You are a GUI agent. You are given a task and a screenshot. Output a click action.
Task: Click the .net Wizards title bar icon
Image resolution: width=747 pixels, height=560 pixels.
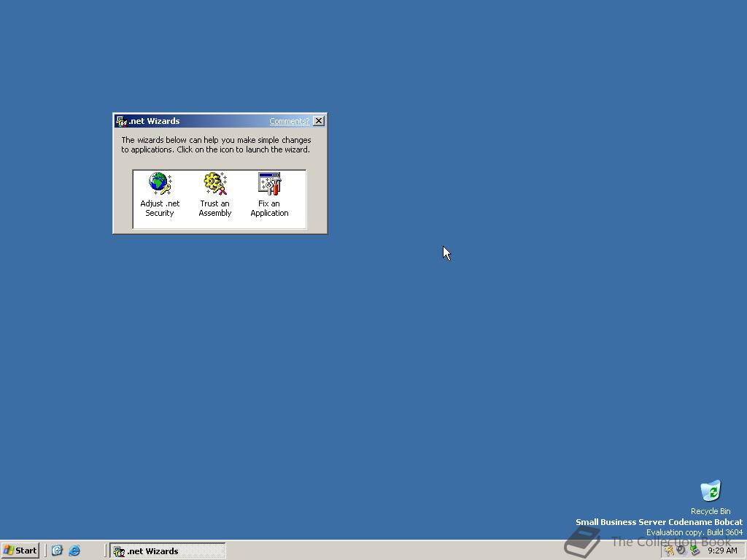122,121
